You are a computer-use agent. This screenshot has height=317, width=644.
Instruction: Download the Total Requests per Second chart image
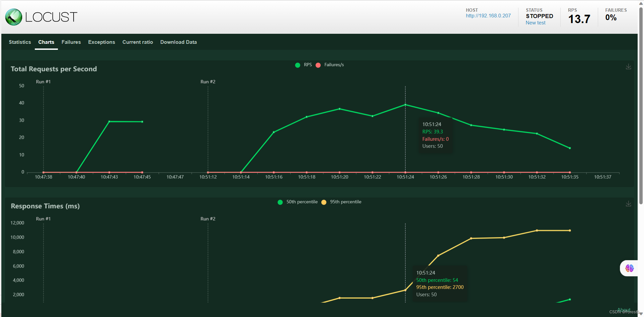(628, 67)
